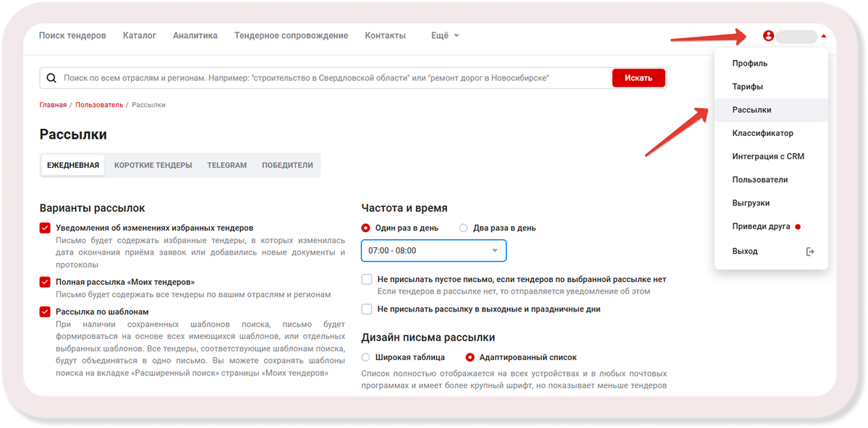Open the user account avatar icon

[x=768, y=35]
